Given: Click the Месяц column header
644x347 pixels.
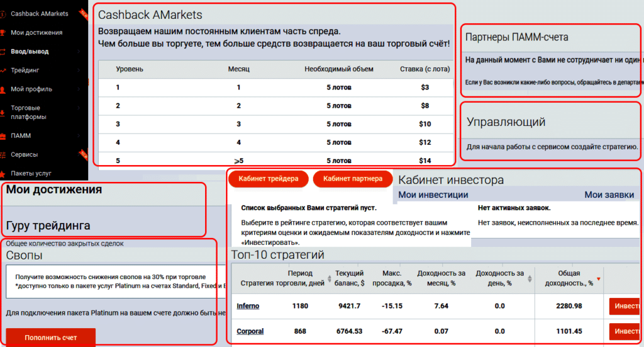Looking at the screenshot, I should 238,69.
